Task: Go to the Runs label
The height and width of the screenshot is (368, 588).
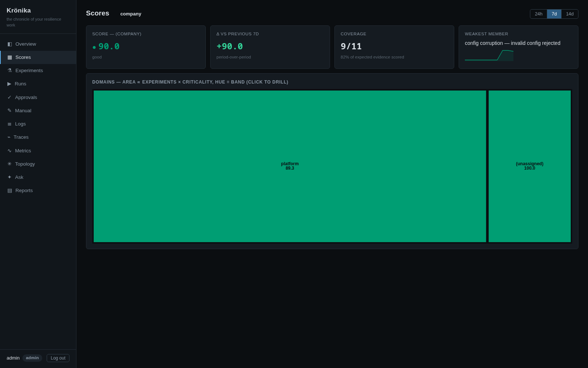Action: (x=21, y=84)
